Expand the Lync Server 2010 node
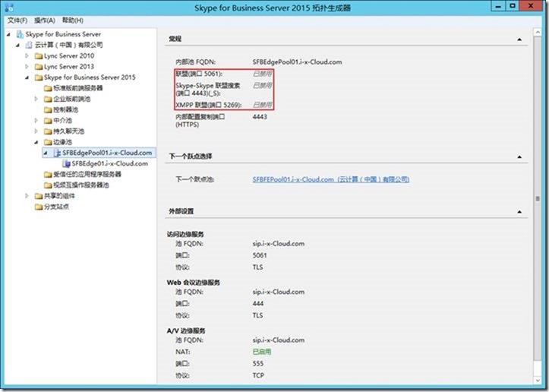Viewport: 549px width, 392px height. click(x=27, y=55)
